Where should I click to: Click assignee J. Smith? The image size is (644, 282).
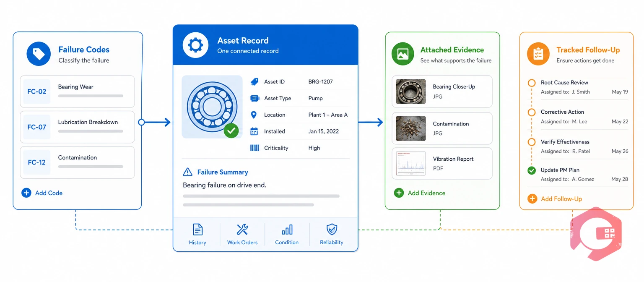coord(581,92)
